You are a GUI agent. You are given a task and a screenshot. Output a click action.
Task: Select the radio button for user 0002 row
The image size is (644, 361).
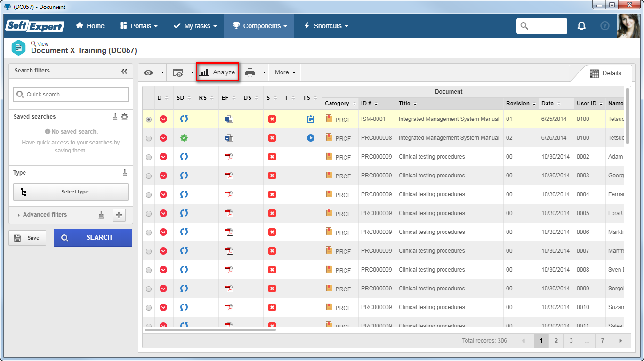[149, 157]
